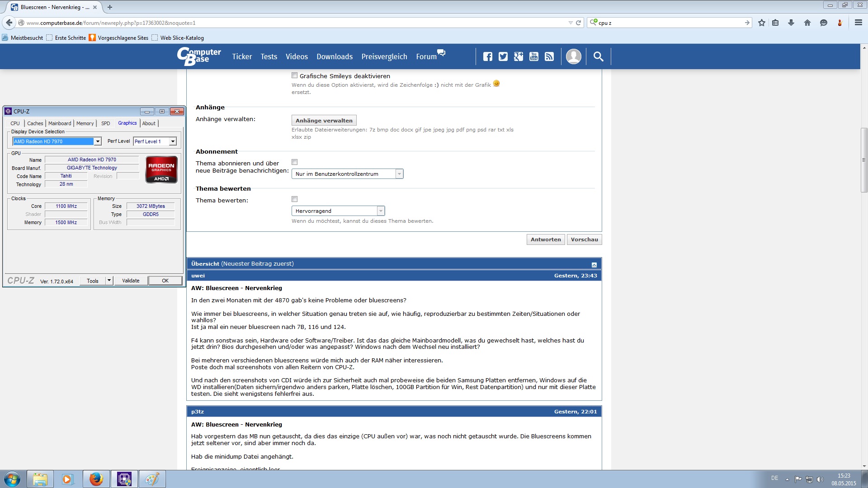Open the Preisvergleich navigation item

click(384, 56)
